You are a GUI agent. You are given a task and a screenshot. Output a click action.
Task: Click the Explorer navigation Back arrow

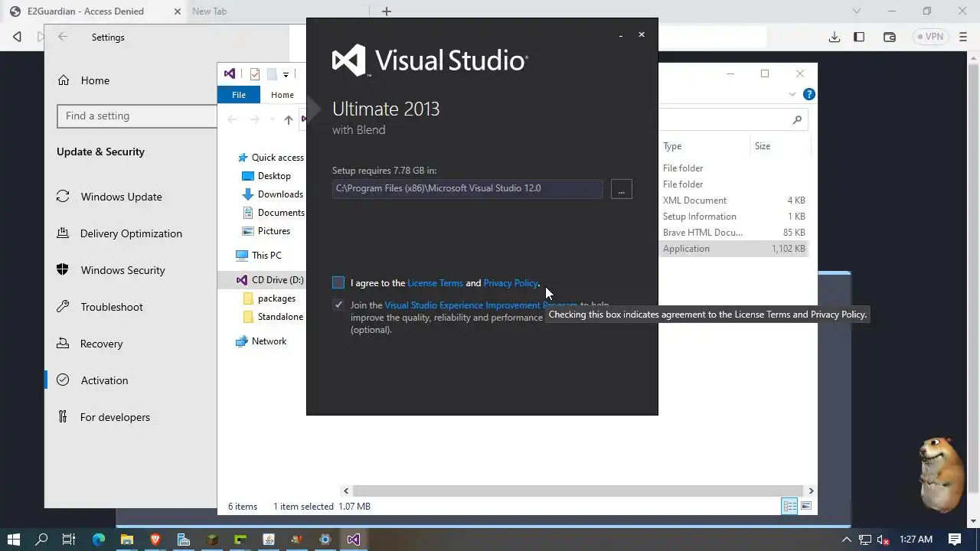233,119
